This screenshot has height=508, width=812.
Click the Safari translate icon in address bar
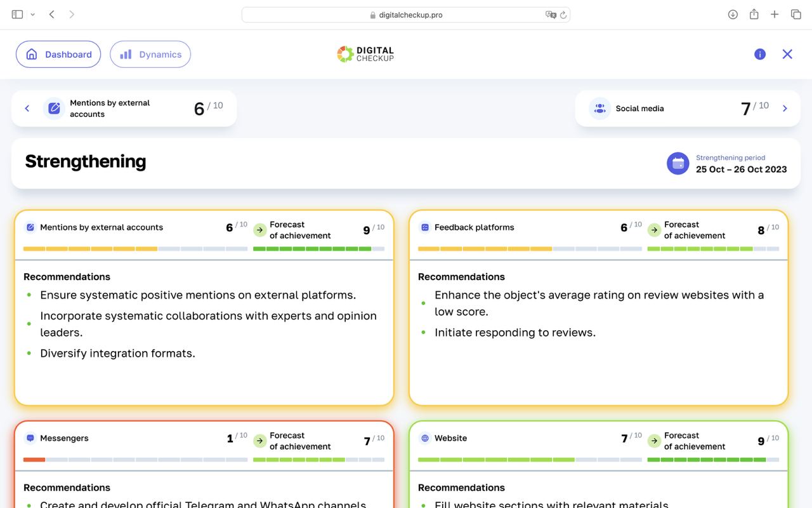[x=551, y=15]
